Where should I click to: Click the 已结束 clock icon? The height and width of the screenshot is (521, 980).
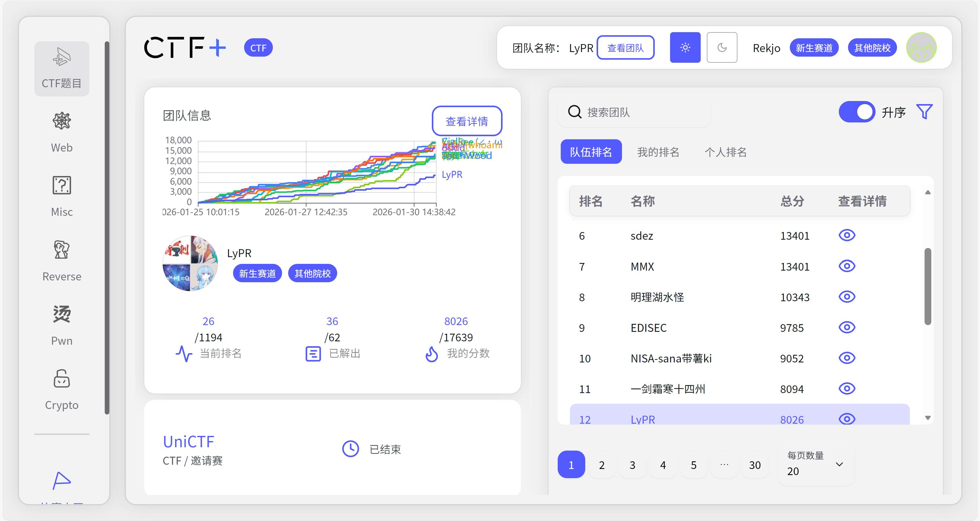click(x=350, y=449)
